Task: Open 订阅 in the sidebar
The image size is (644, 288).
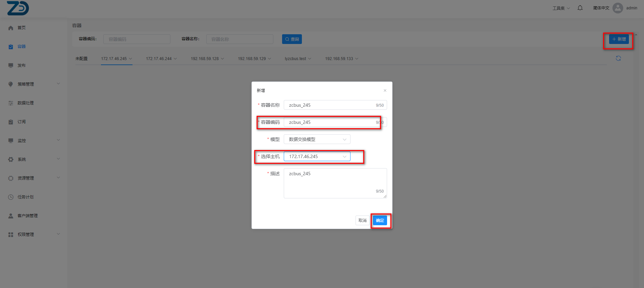Action: [21, 122]
